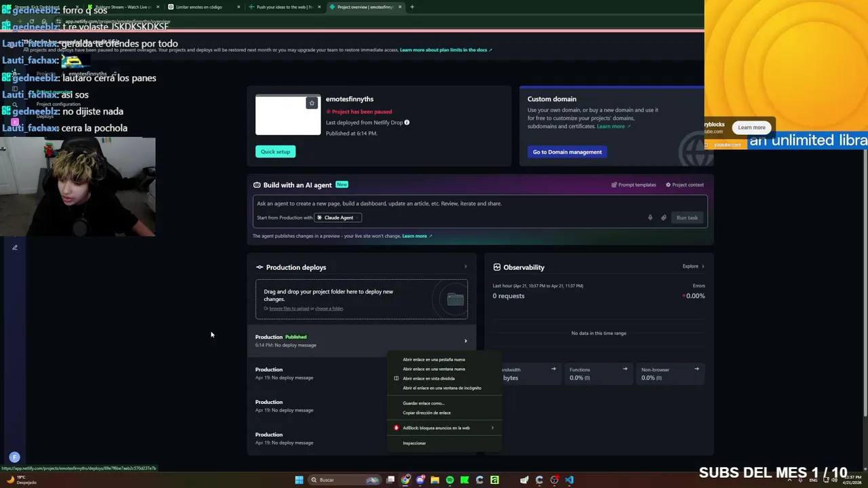This screenshot has height=488, width=868.
Task: Click Learn more link below agent prompt
Action: tap(417, 236)
